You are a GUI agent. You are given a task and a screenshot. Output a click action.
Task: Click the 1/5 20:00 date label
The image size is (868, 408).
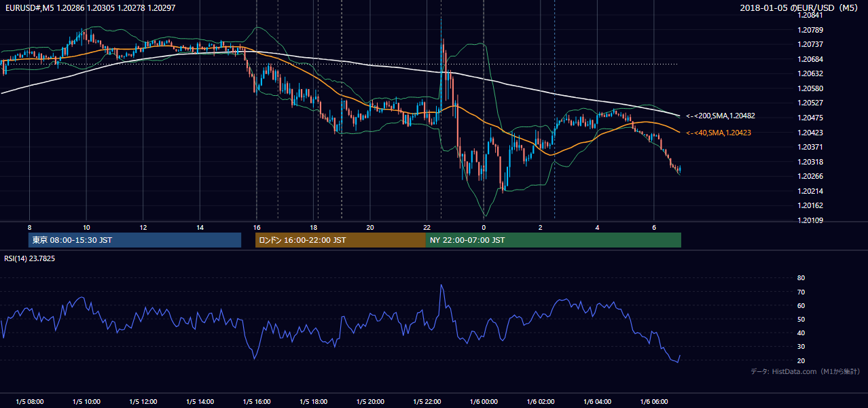click(x=370, y=402)
